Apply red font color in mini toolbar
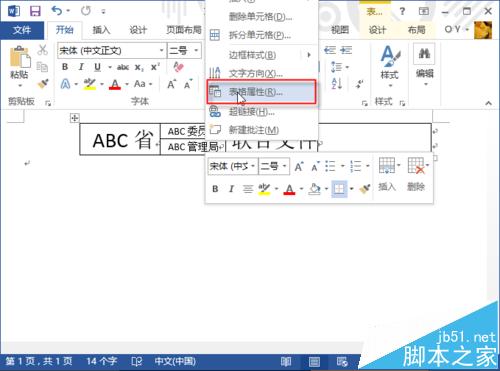This screenshot has height=371, width=500. [x=289, y=189]
